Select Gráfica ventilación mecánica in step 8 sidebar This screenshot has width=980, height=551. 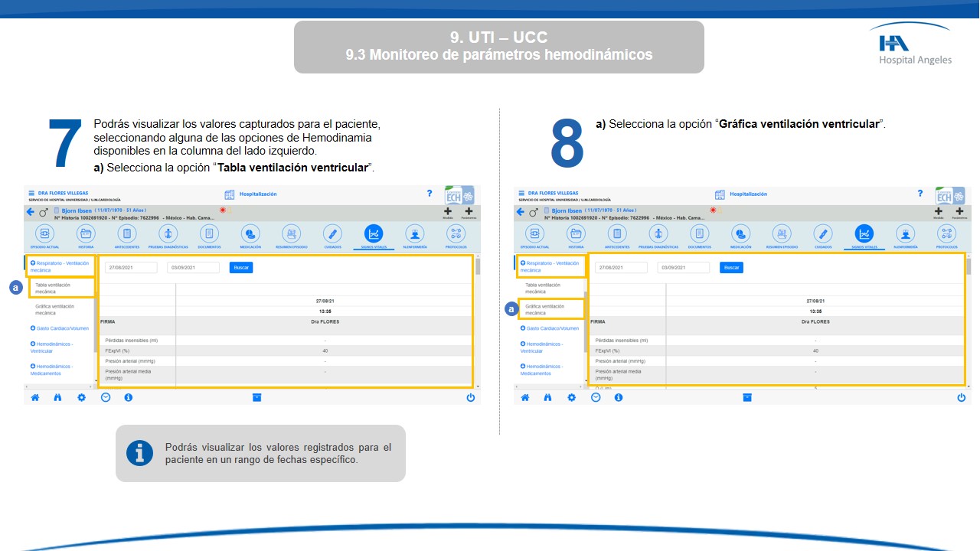pyautogui.click(x=550, y=309)
